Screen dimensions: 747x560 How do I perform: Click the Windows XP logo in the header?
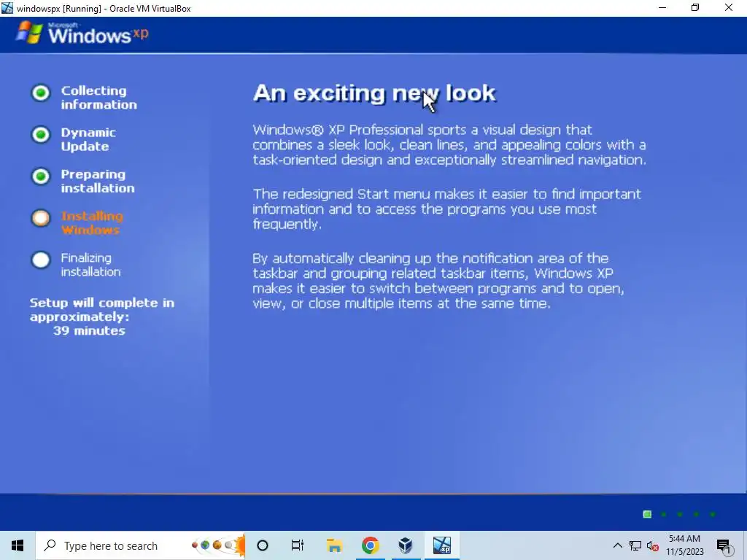click(82, 34)
